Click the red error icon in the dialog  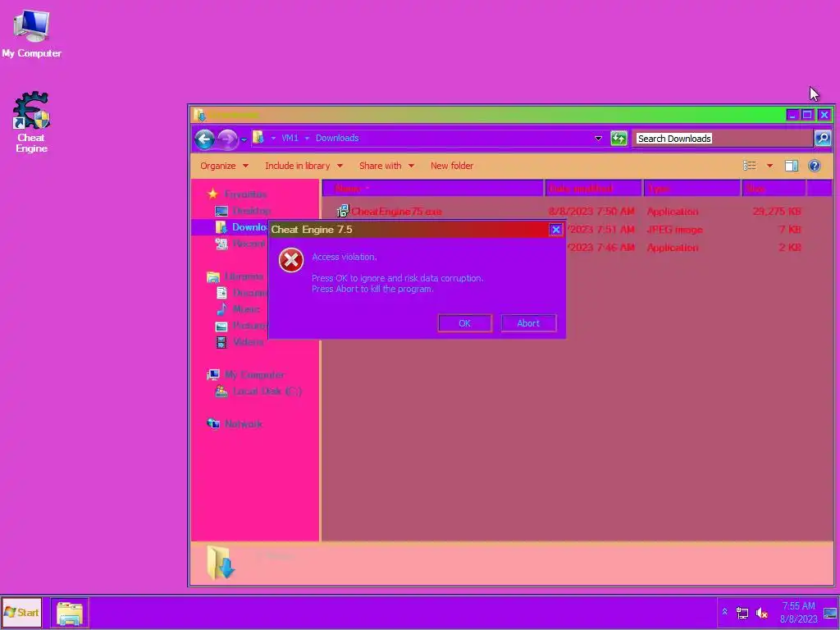[x=291, y=260]
